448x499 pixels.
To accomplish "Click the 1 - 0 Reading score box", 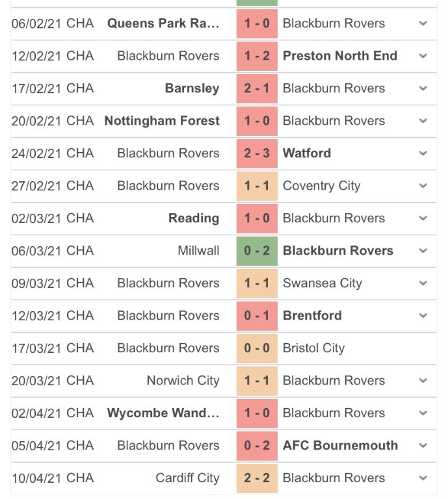I will pos(257,218).
